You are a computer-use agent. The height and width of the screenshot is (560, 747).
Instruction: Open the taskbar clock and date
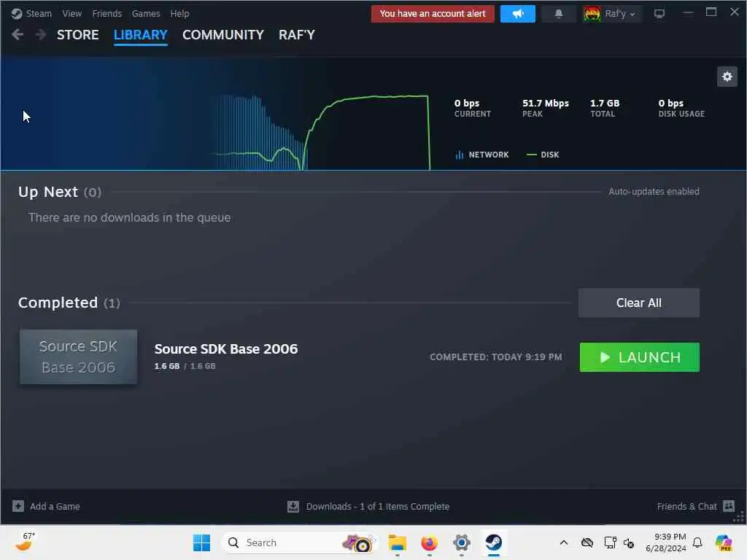coord(665,542)
